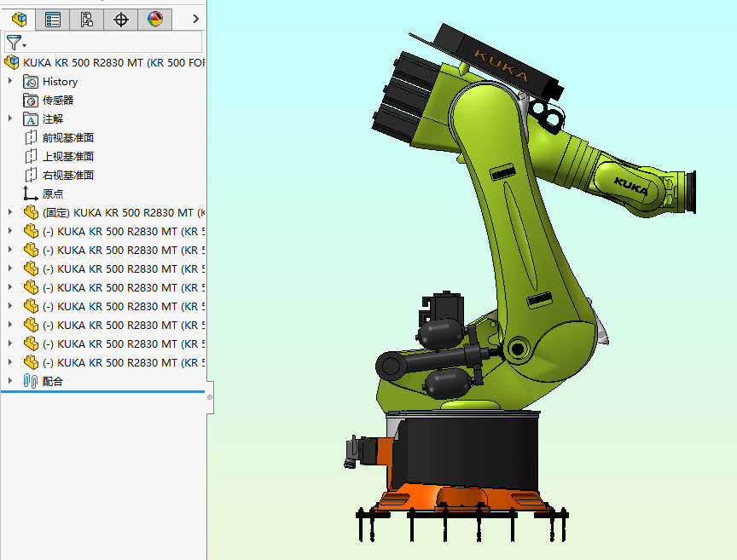Expand the 配合 mates folder

click(x=10, y=380)
